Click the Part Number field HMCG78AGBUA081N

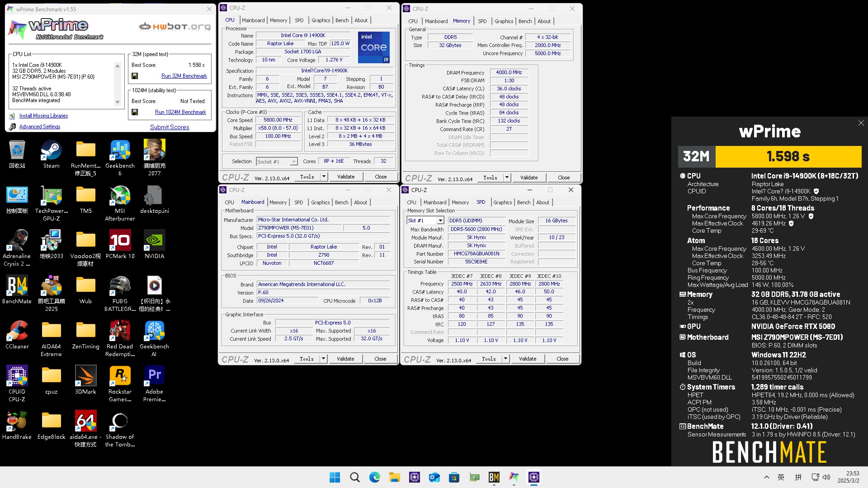[x=476, y=253]
